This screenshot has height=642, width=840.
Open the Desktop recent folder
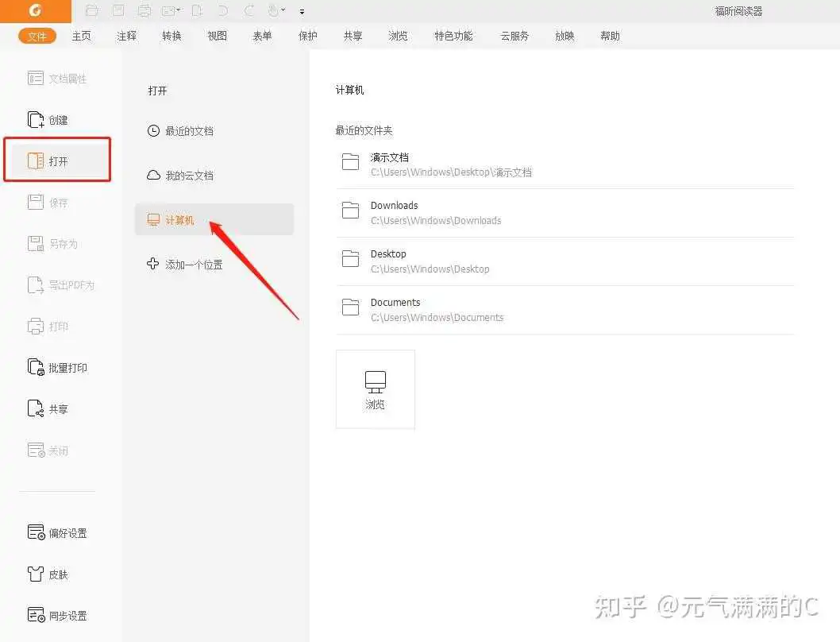564,261
